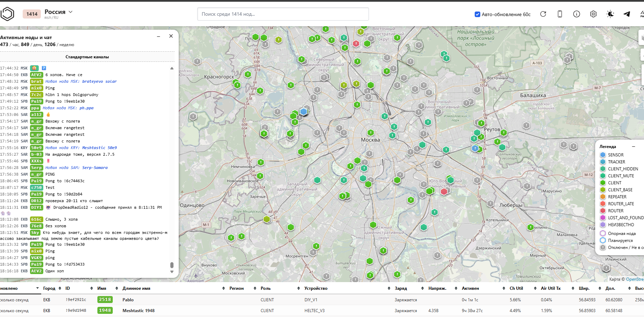This screenshot has height=317, width=644.
Task: Click the refresh icon in the header
Action: [543, 14]
